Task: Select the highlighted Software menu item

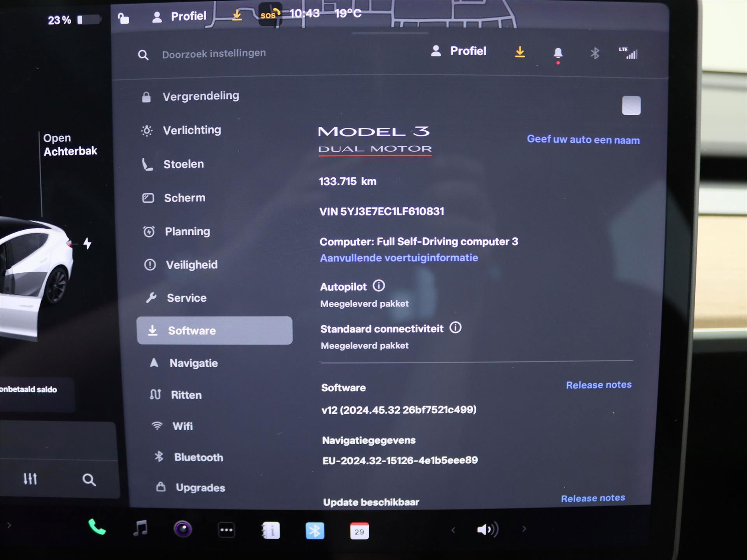Action: [214, 330]
